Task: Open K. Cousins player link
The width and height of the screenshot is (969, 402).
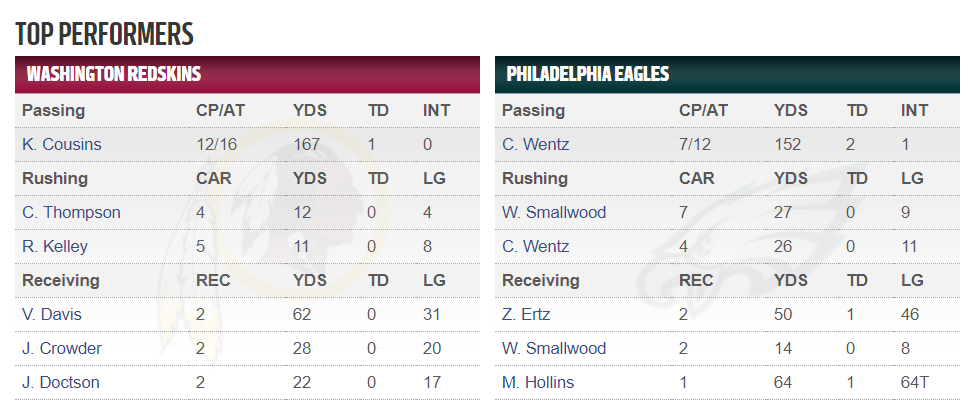Action: click(x=62, y=145)
